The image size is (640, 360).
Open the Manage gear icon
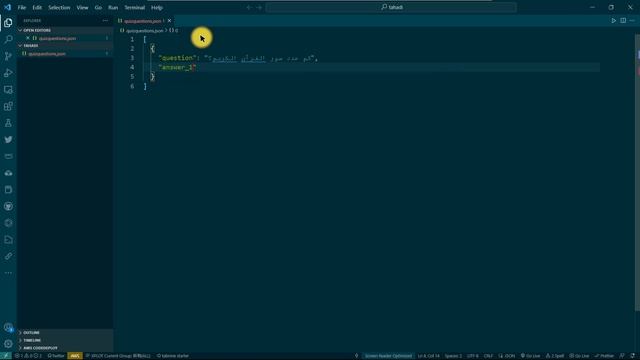[x=8, y=344]
